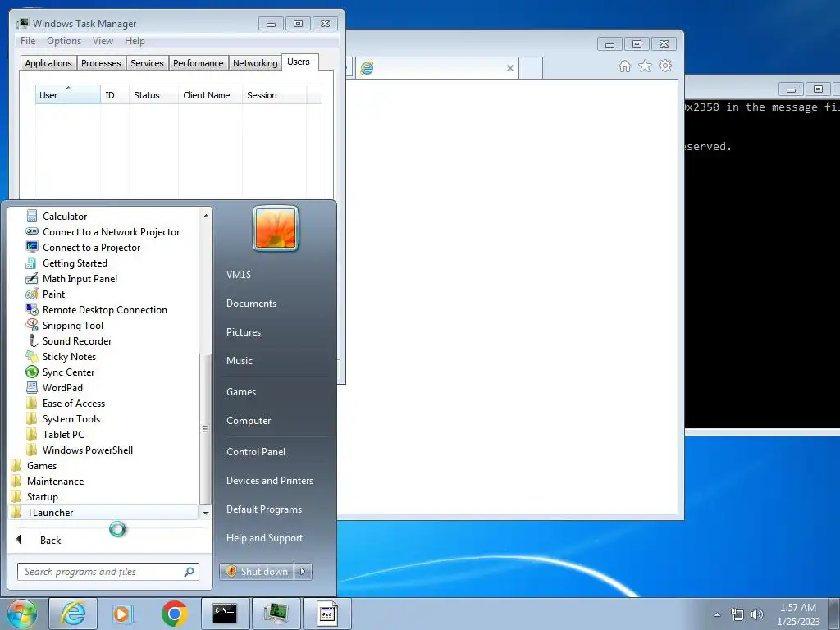Open Control Panel
Image resolution: width=840 pixels, height=630 pixels.
256,452
